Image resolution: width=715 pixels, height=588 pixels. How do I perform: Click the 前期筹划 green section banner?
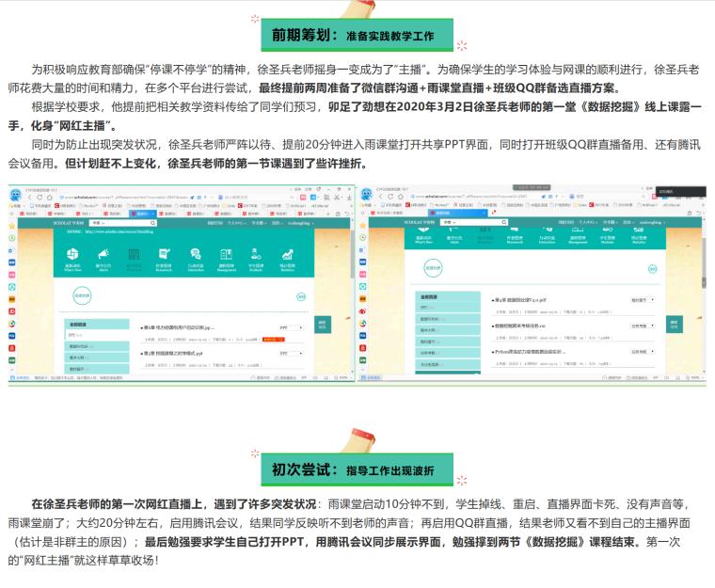tap(358, 36)
